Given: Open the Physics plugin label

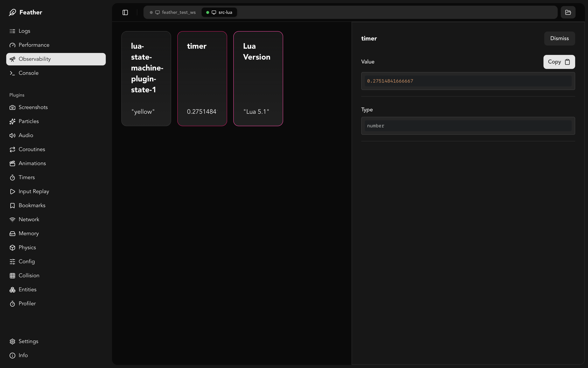Looking at the screenshot, I should 27,248.
